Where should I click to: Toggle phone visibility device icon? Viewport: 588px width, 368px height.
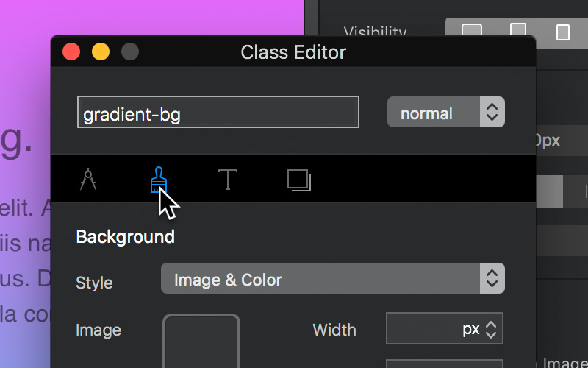click(563, 32)
